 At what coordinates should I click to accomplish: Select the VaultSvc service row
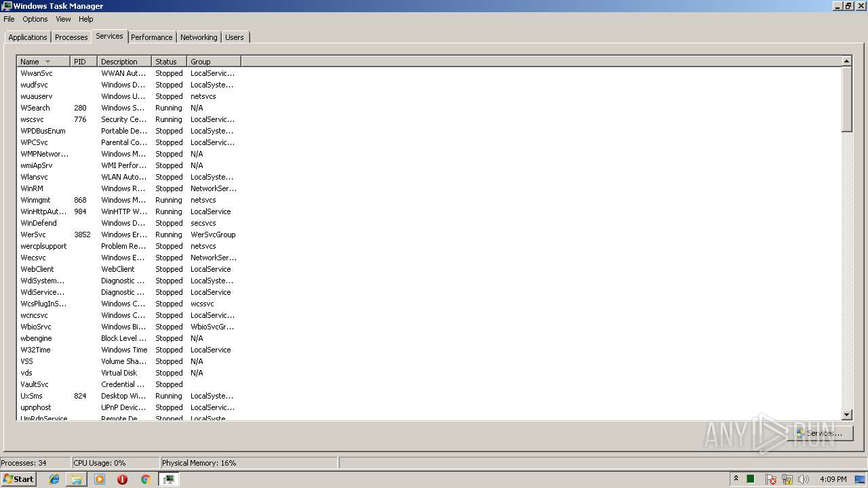(x=129, y=384)
